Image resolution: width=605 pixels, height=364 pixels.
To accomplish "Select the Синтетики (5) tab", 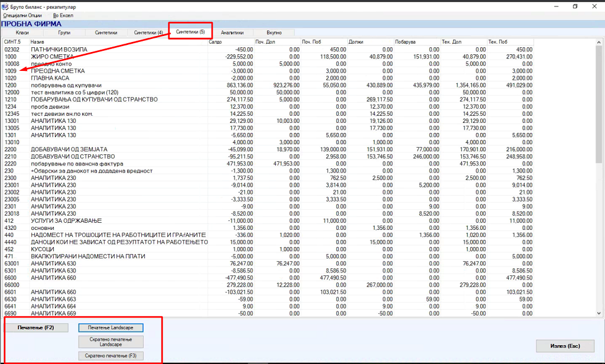I will click(190, 32).
